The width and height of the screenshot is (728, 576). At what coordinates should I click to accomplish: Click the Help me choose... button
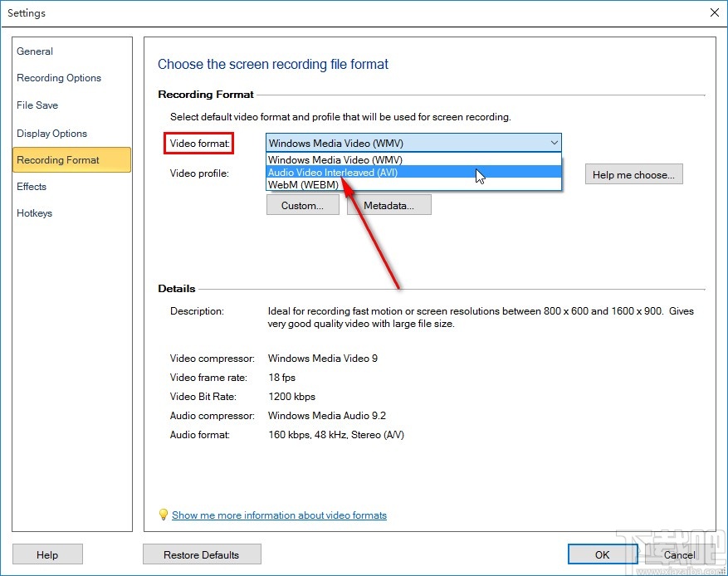click(x=633, y=174)
